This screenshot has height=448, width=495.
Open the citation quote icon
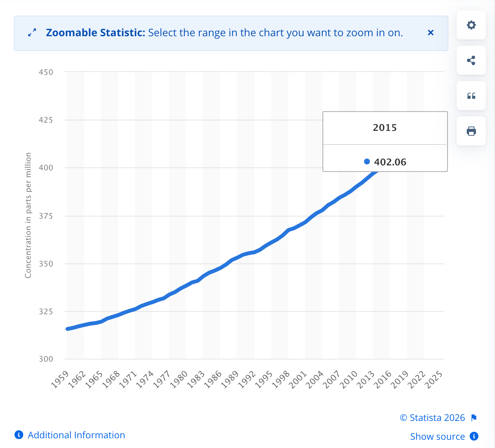[x=471, y=96]
